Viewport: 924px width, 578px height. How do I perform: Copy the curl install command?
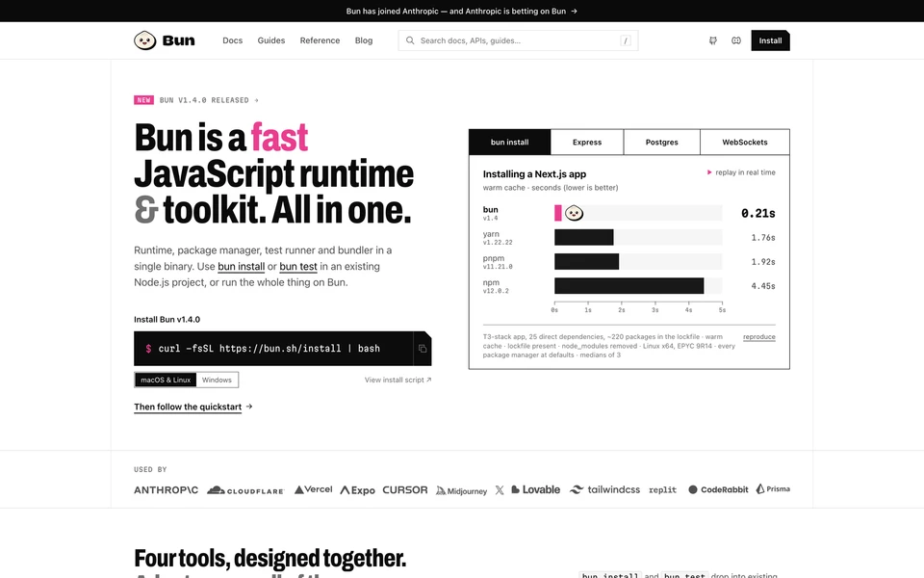tap(423, 349)
